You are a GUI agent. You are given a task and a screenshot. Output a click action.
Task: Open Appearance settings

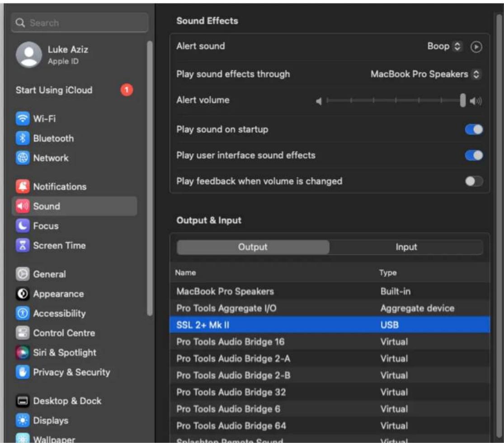point(75,294)
